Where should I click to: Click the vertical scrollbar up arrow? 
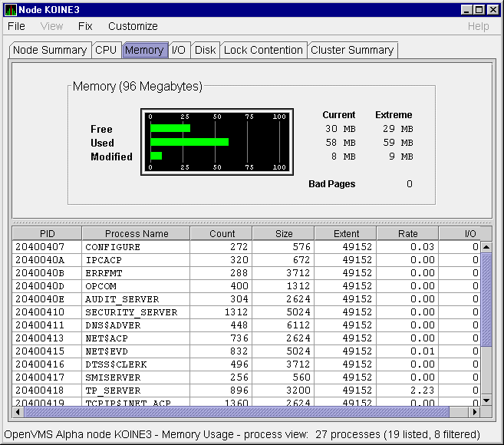pyautogui.click(x=486, y=247)
